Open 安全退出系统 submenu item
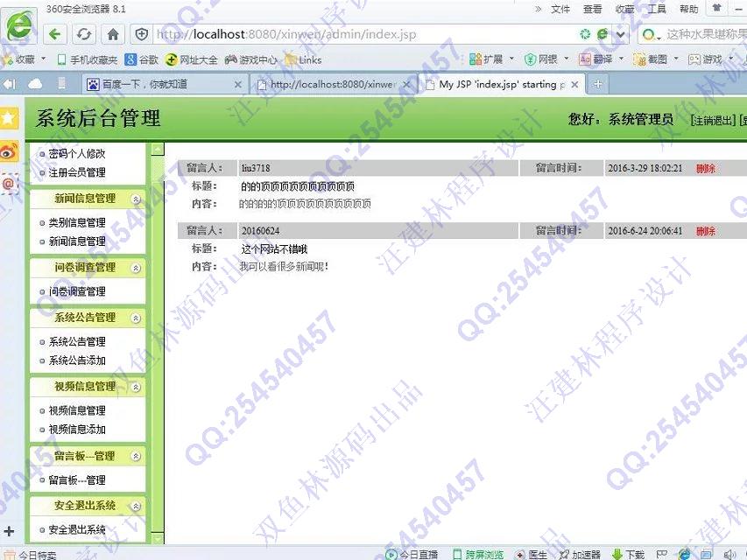Image resolution: width=747 pixels, height=560 pixels. point(77,529)
